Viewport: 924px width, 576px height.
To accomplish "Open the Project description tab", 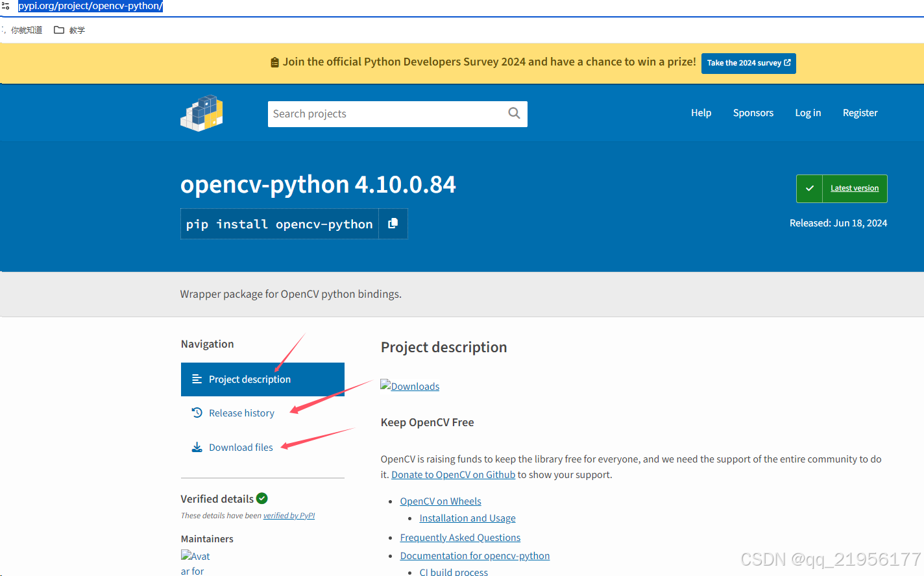I will coord(263,379).
